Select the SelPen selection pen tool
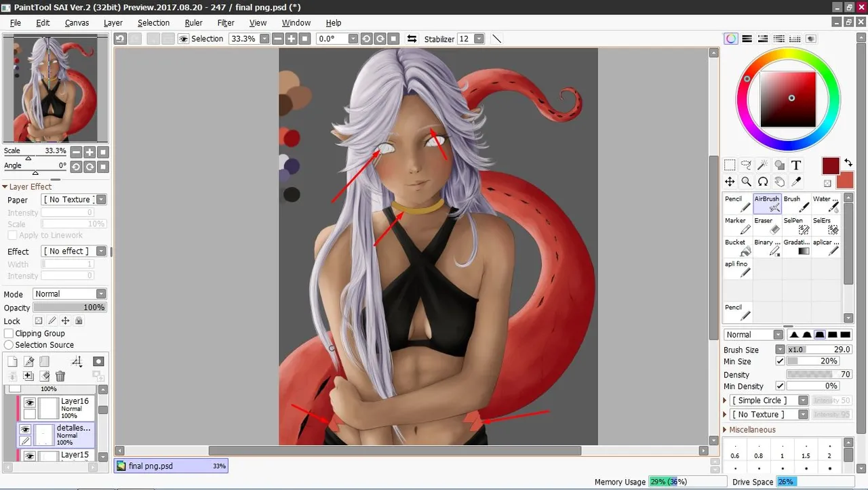The image size is (868, 490). (x=796, y=226)
